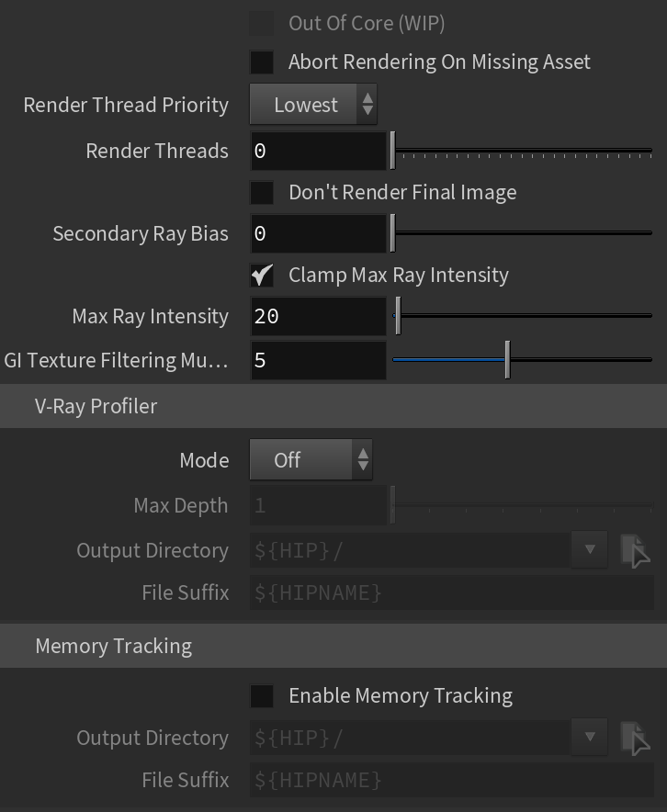Open file chooser for V-Ray Profiler Output Directory
667x812 pixels.
(635, 550)
